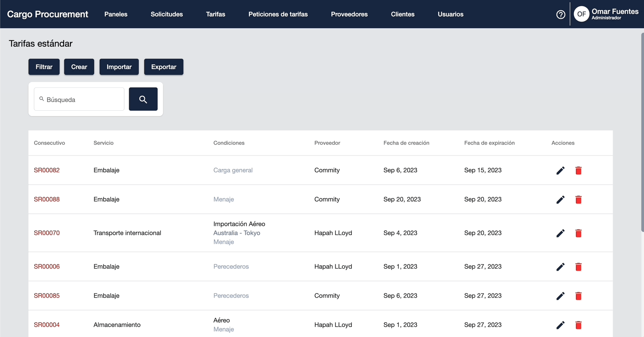Screen dimensions: 644x337
Task: Export rates with the Exportar button
Action: 163,67
